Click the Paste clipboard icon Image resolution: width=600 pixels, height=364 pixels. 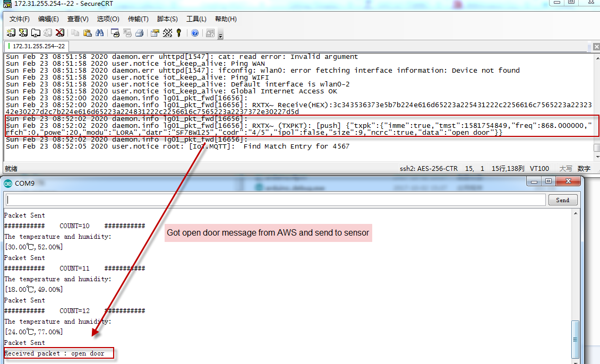coord(88,33)
